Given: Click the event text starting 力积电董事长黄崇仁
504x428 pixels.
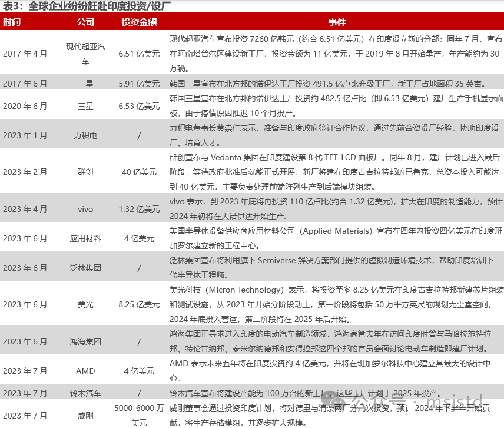Looking at the screenshot, I should pyautogui.click(x=334, y=135).
